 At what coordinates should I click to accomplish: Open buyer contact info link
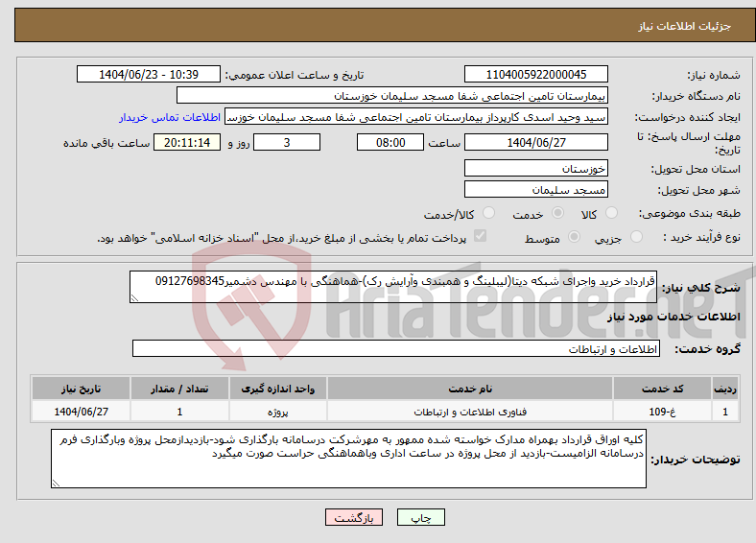click(170, 117)
